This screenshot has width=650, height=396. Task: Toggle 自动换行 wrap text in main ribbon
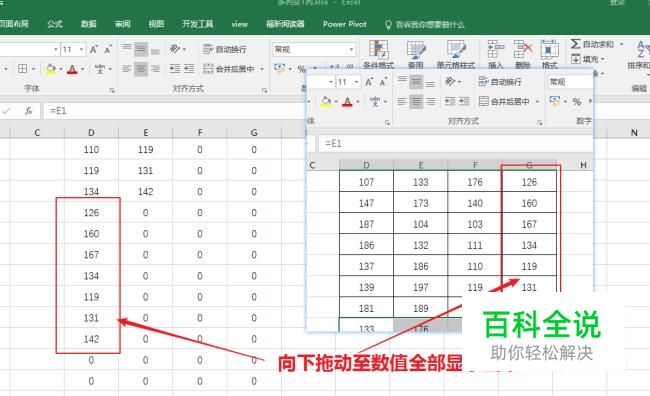coord(225,49)
